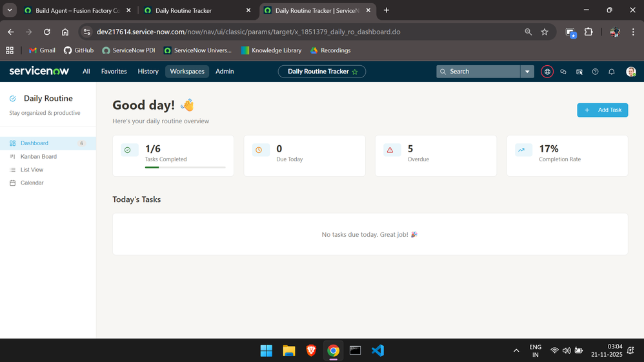This screenshot has width=644, height=362.
Task: Click the Kanban Board icon in sidebar
Action: [13, 157]
